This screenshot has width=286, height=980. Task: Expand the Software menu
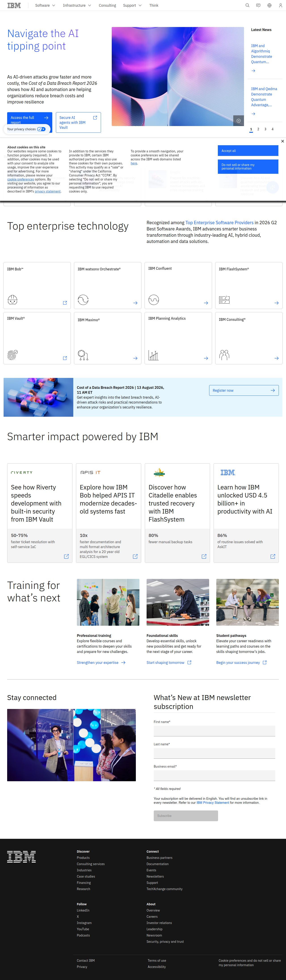tap(45, 5)
